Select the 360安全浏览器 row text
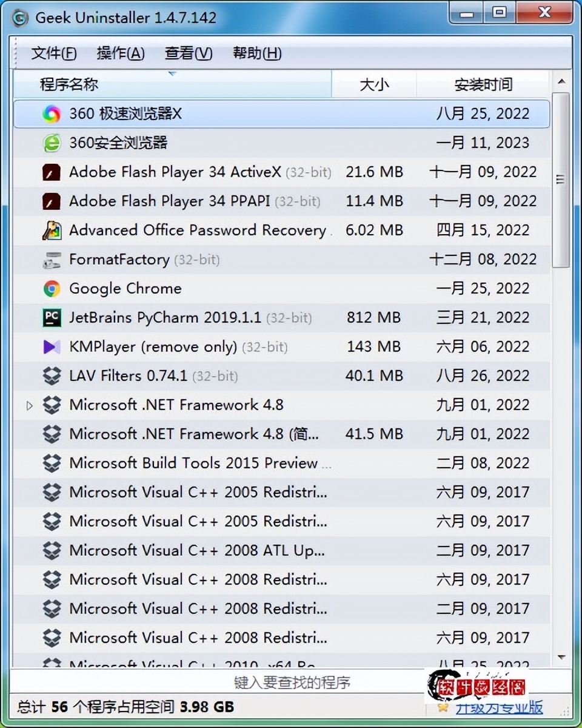582x728 pixels. 118,143
